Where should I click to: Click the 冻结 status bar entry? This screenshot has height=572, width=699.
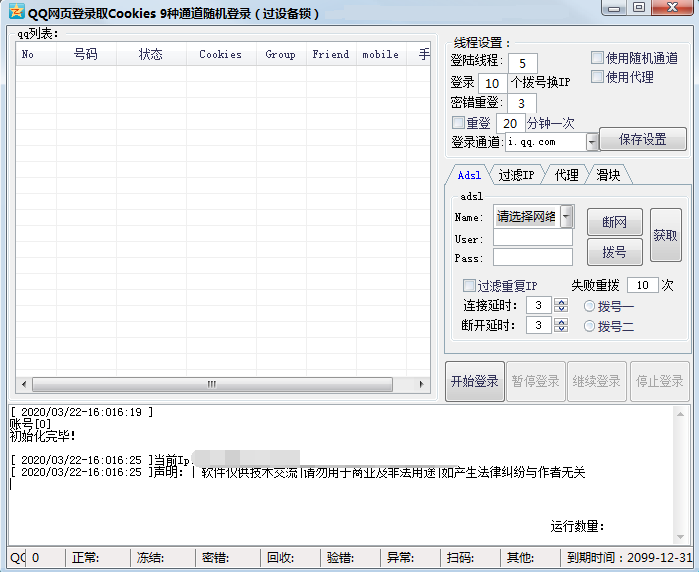pos(151,558)
